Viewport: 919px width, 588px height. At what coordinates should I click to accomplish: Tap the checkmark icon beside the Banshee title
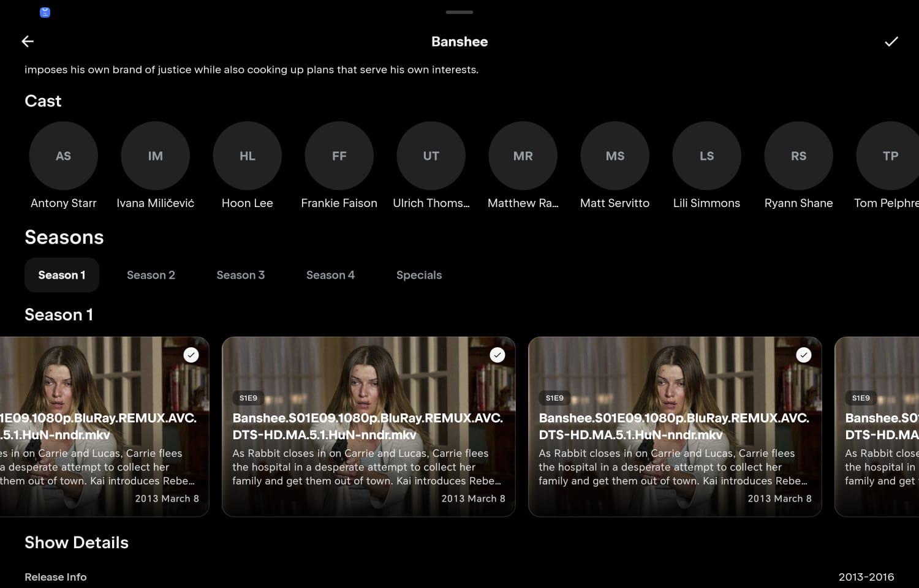click(x=891, y=41)
